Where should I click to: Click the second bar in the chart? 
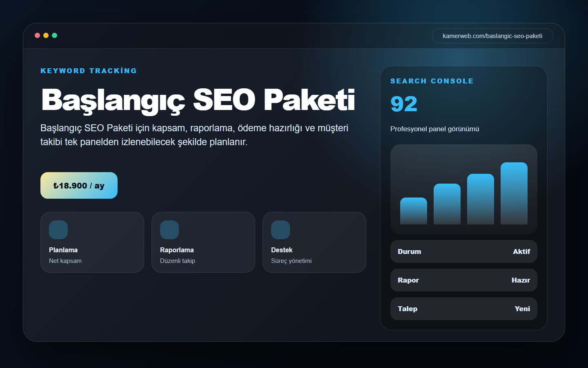tap(447, 204)
